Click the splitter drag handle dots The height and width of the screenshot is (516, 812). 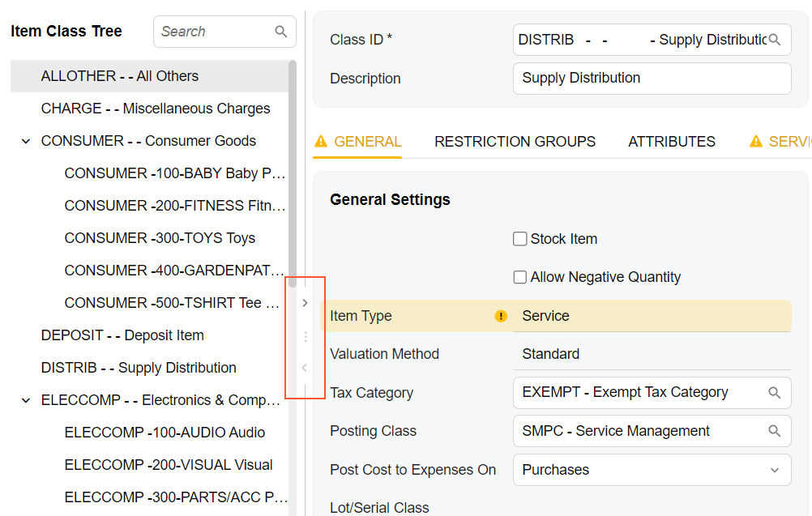pyautogui.click(x=305, y=337)
